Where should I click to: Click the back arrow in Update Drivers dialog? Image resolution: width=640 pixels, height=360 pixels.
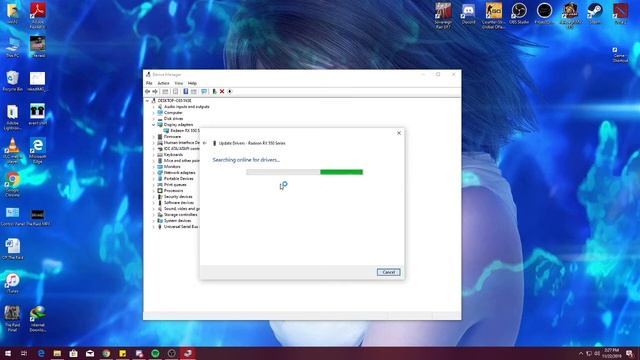coord(205,143)
